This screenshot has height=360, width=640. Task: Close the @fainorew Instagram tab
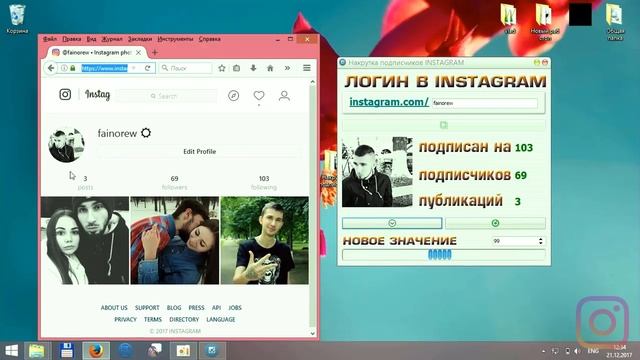coord(139,53)
